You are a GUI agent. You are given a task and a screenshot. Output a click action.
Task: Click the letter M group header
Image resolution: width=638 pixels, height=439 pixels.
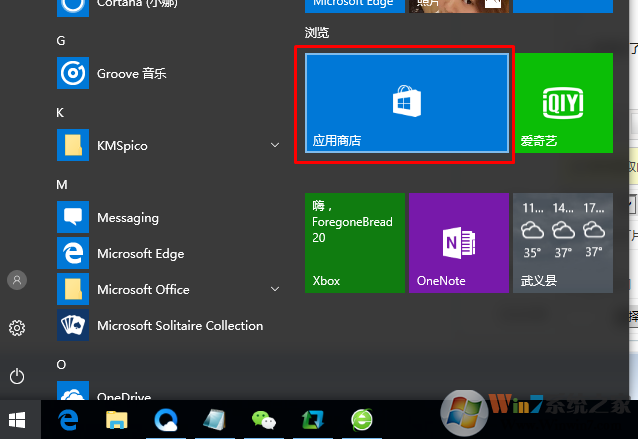coord(62,185)
